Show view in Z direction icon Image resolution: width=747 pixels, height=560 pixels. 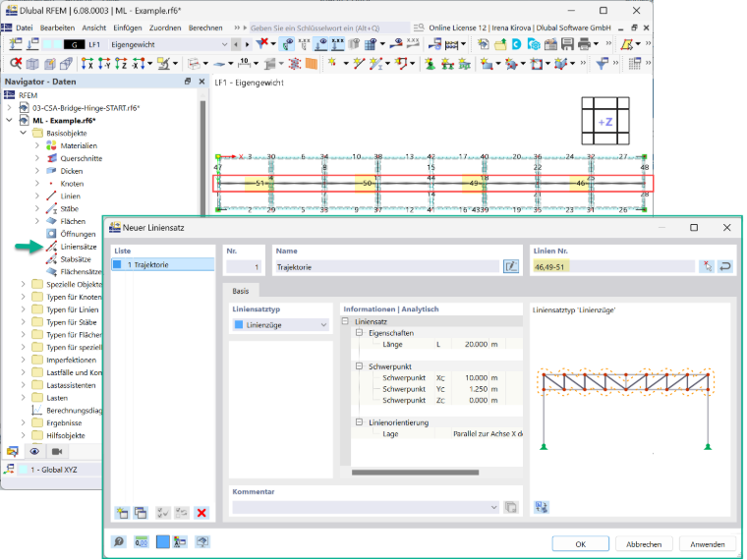121,63
